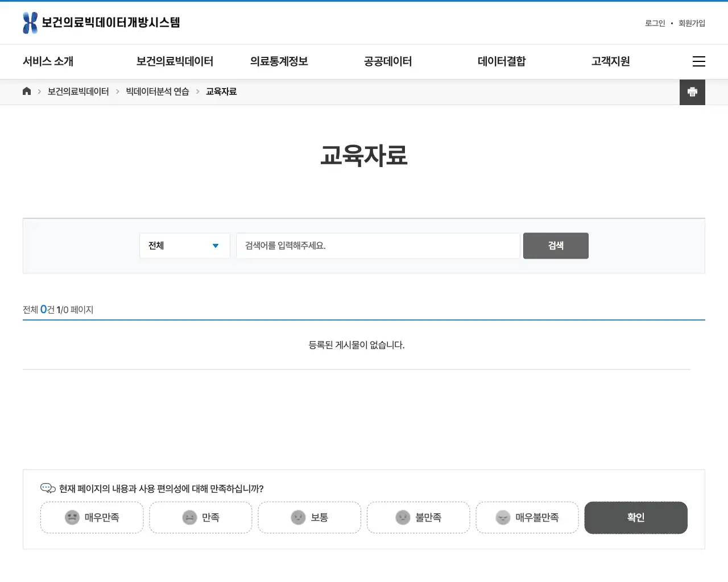Open the 보건의료빅데이터 main menu
Screen dimensions: 728x582
[175, 61]
